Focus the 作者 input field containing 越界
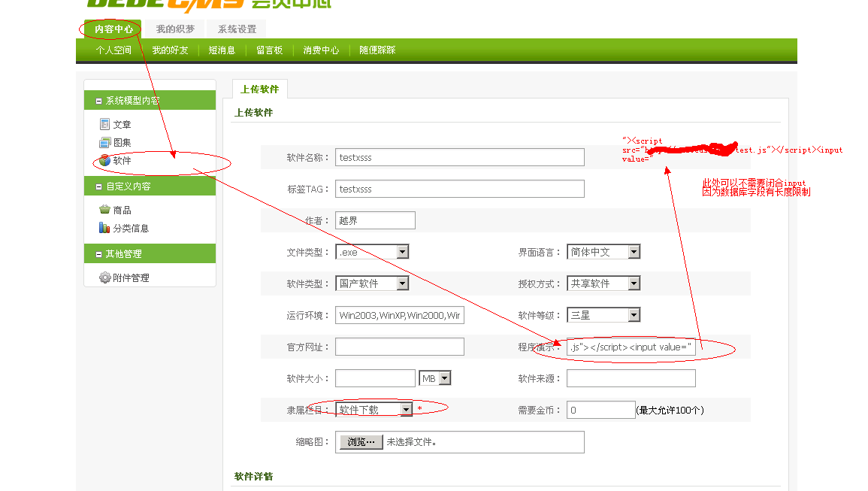Screen dimensions: 868x491 pos(375,220)
